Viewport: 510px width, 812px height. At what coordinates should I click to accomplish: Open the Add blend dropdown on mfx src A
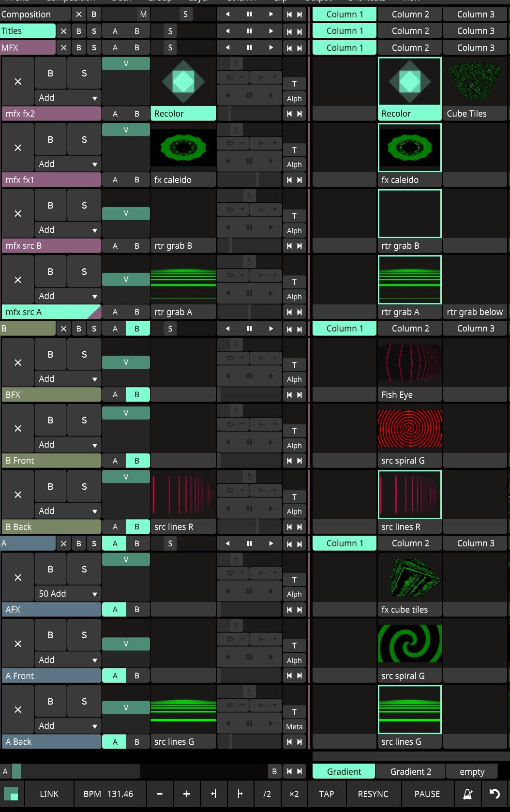[68, 296]
